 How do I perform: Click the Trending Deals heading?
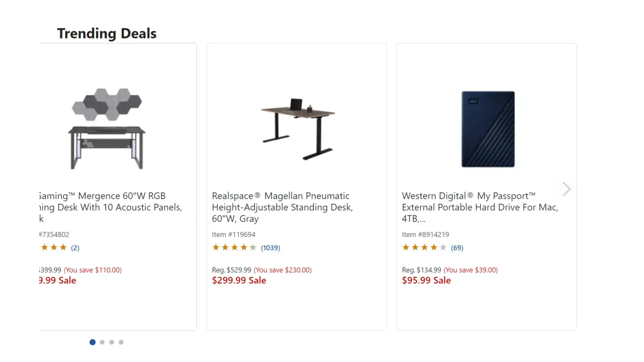coord(107,33)
